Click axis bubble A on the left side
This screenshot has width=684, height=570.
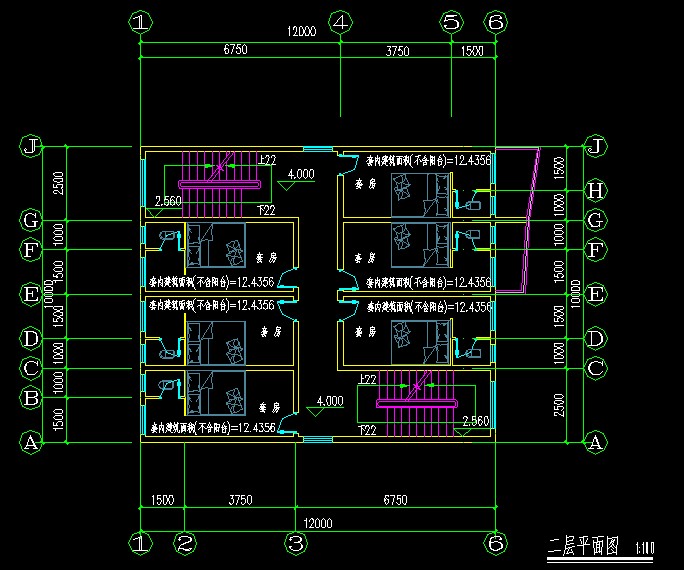tap(31, 442)
